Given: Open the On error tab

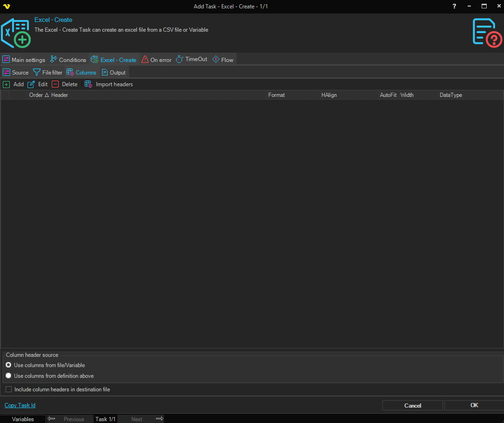Looking at the screenshot, I should click(x=157, y=60).
